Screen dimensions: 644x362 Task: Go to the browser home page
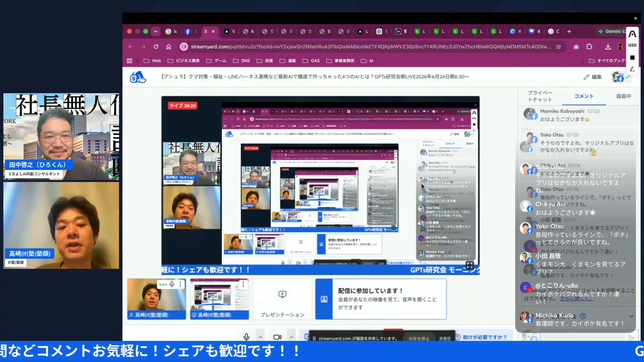(169, 47)
